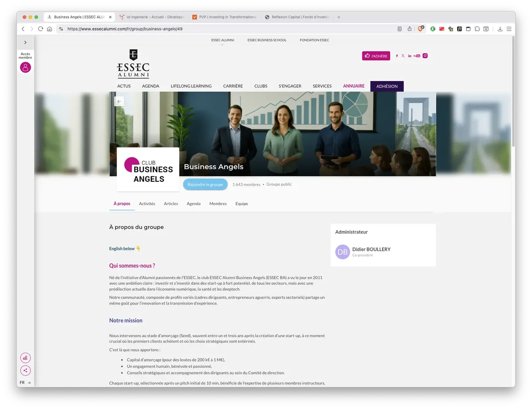
Task: Click the DB avatar of the administrator
Action: (343, 252)
